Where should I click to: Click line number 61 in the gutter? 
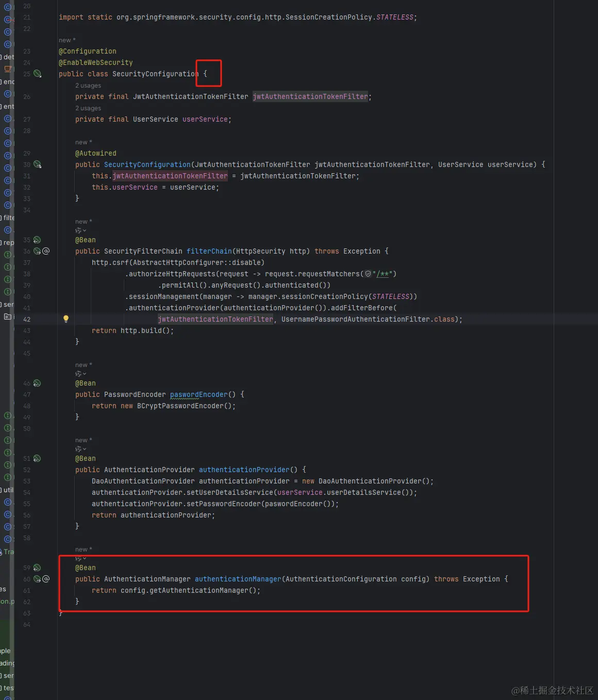coord(27,591)
